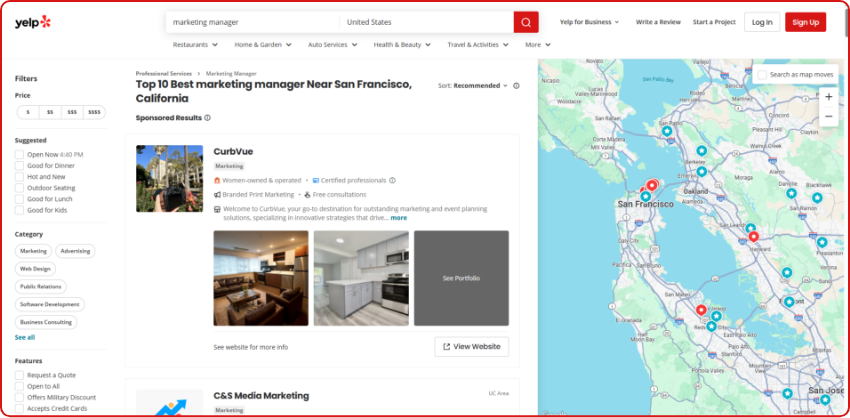
Task: Click the red map pin near Hayward
Action: pyautogui.click(x=753, y=237)
